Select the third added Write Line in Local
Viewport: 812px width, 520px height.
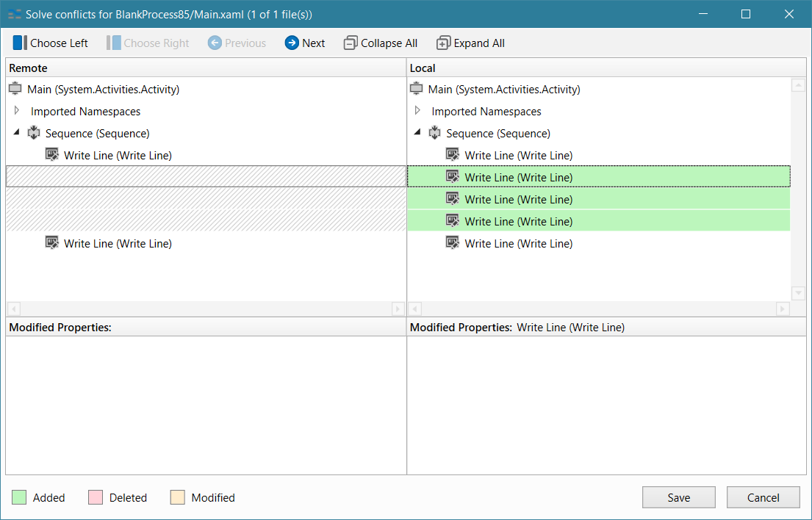click(x=518, y=221)
